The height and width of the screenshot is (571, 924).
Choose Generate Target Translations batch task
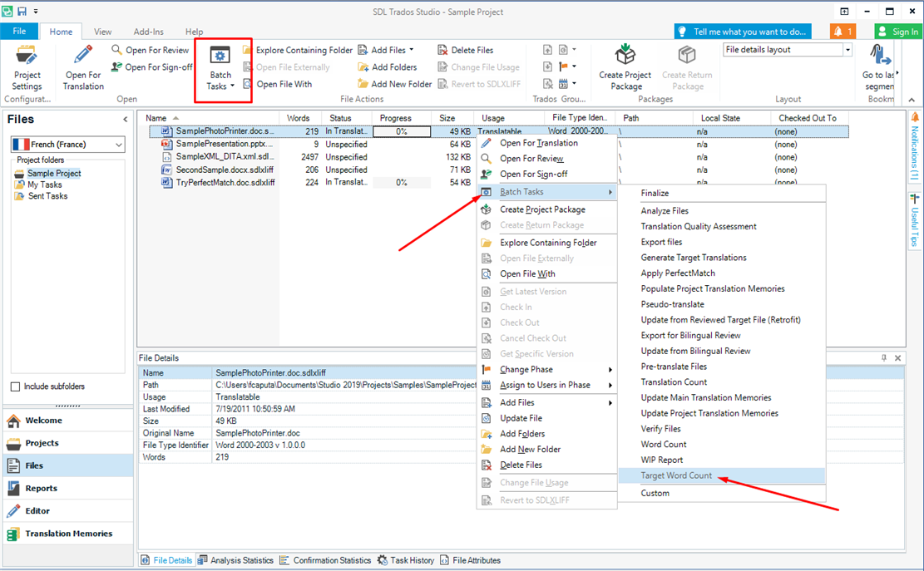pyautogui.click(x=722, y=258)
